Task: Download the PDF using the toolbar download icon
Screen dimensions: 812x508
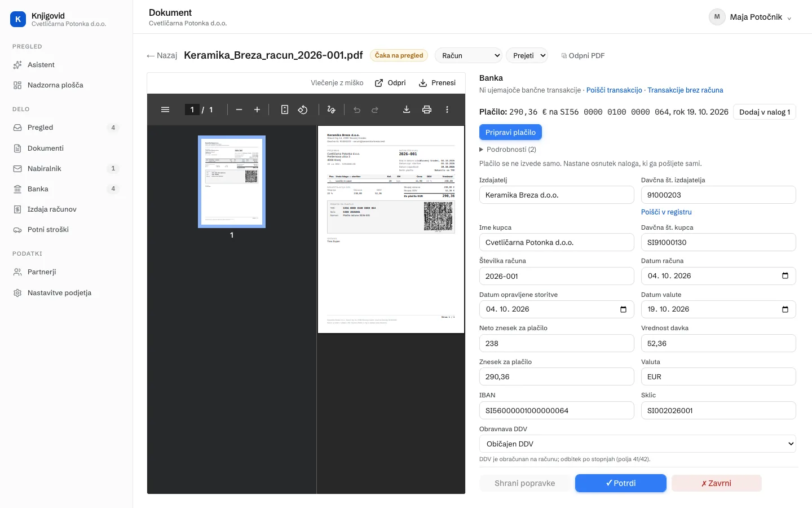Action: click(x=406, y=110)
